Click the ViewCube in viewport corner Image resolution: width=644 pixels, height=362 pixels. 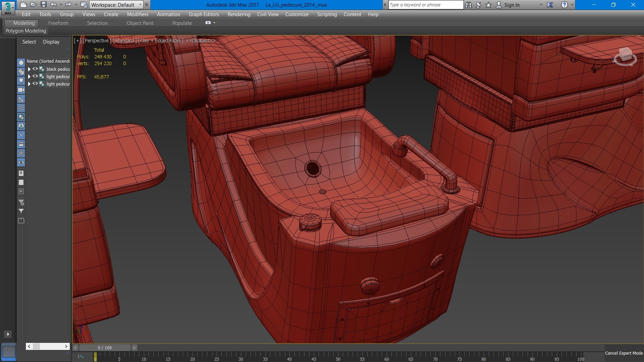click(625, 56)
